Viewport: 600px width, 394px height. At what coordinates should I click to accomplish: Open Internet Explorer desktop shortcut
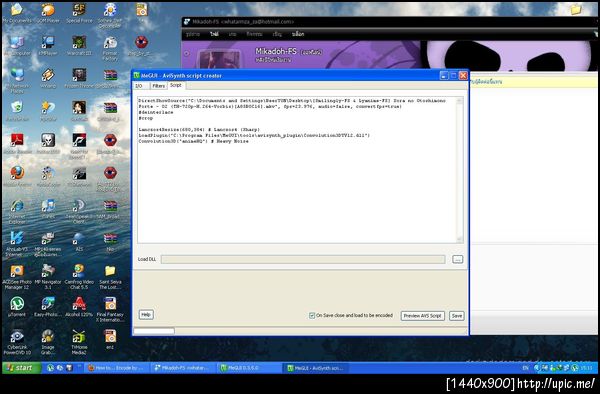coord(16,206)
